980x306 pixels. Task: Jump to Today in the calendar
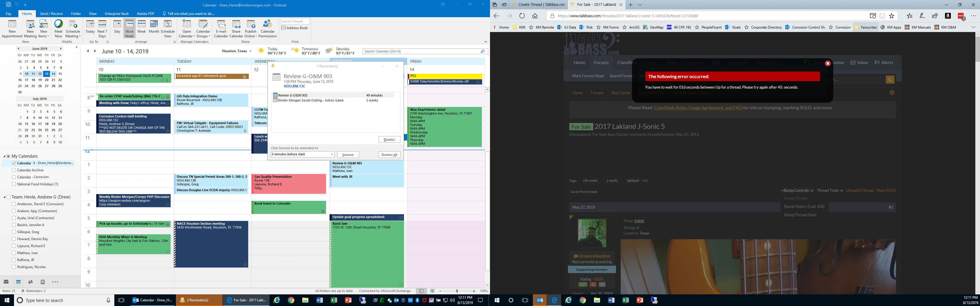[90, 27]
